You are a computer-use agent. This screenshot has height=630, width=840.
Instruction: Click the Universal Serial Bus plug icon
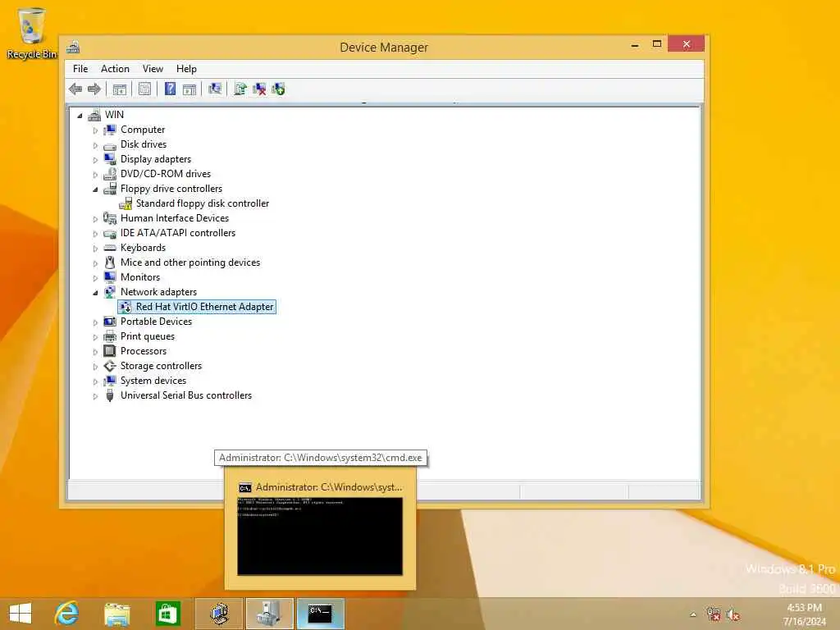(110, 395)
